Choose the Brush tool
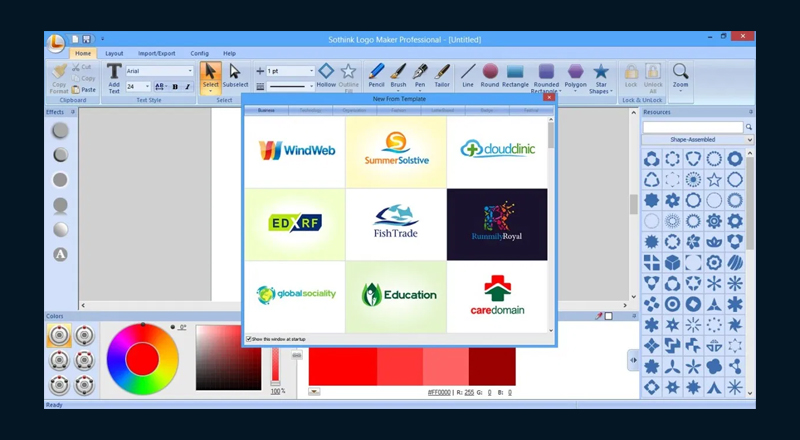 [398, 75]
